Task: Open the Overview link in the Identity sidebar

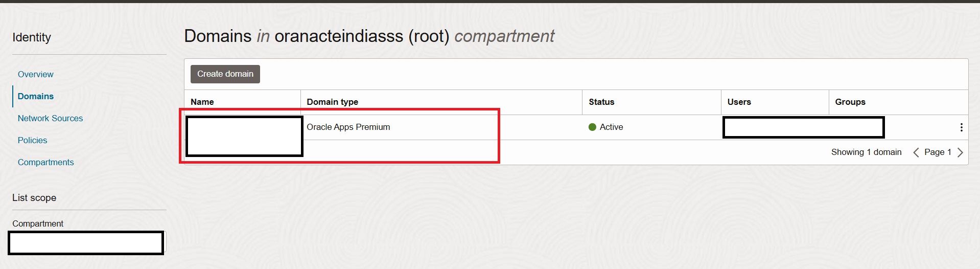Action: tap(35, 74)
